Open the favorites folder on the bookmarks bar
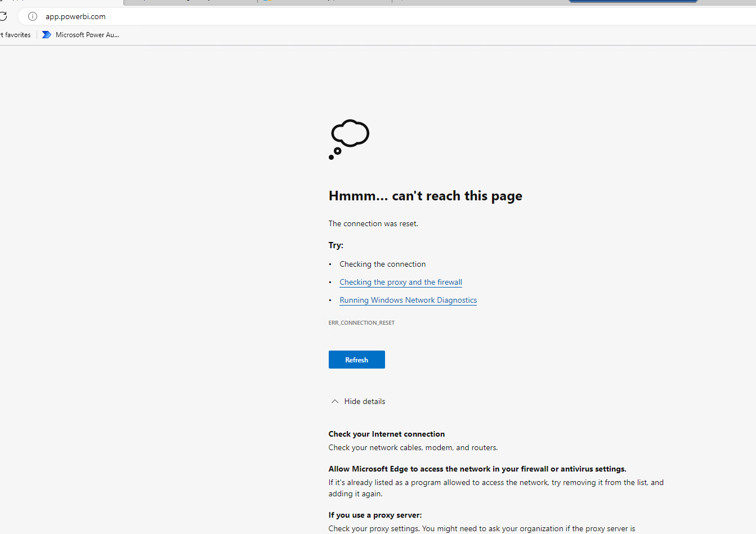 [x=15, y=35]
